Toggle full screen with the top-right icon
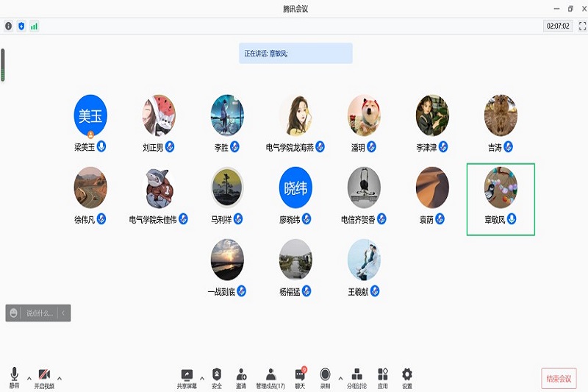 pos(582,26)
